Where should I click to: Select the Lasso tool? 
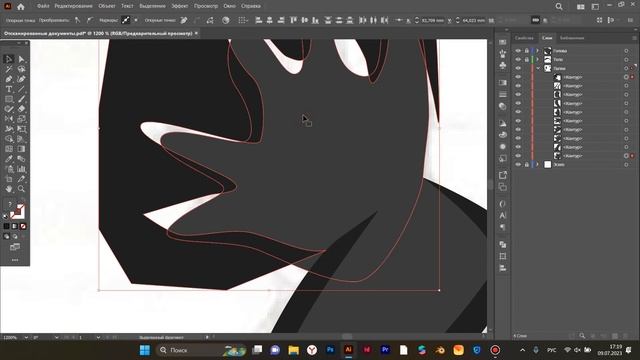point(21,69)
